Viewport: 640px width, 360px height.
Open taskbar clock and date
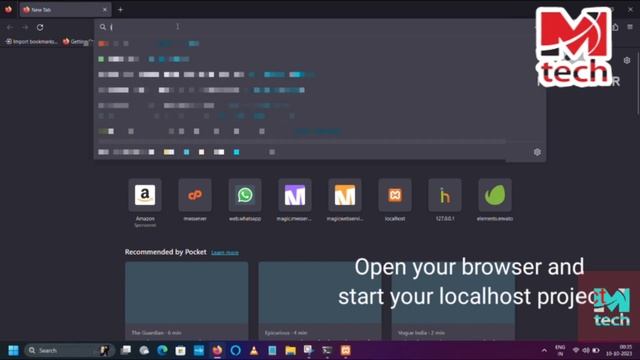(x=619, y=350)
